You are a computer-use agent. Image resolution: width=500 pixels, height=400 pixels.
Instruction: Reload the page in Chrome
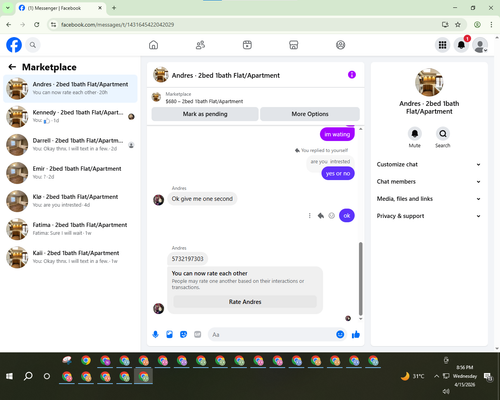(x=37, y=24)
